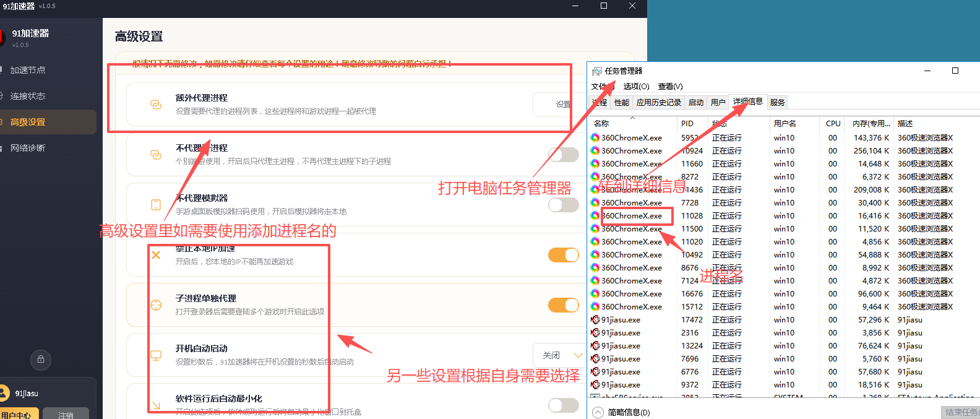Click the lock icon in sidebar

pyautogui.click(x=41, y=360)
